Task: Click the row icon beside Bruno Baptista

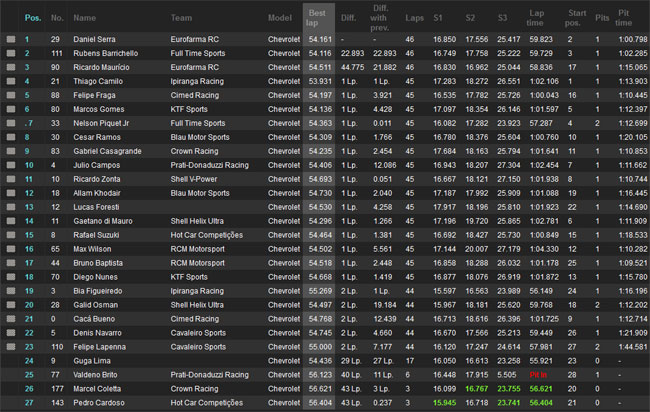Action: 11,263
